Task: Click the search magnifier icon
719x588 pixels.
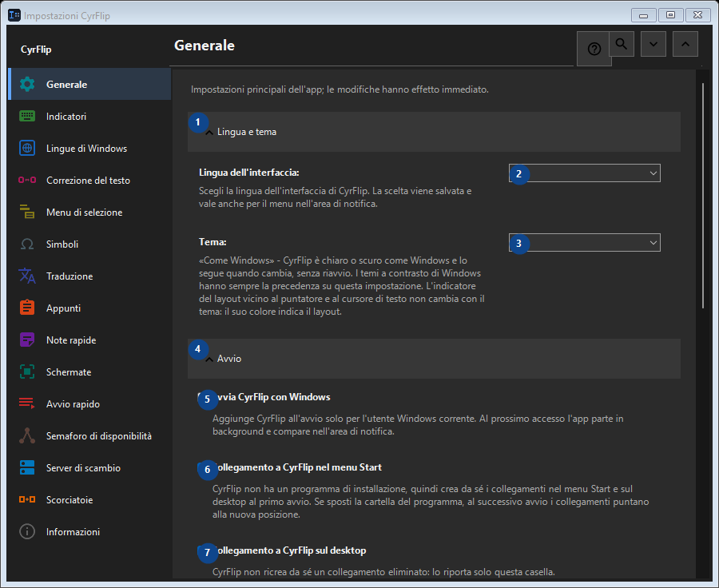Action: [x=622, y=44]
